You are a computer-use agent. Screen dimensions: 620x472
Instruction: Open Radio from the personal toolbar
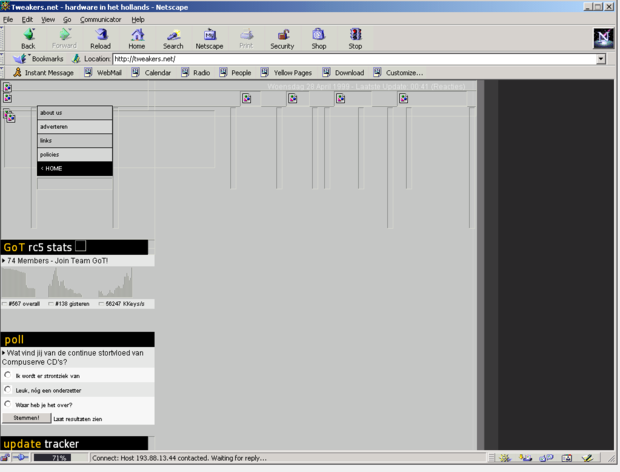(196, 73)
